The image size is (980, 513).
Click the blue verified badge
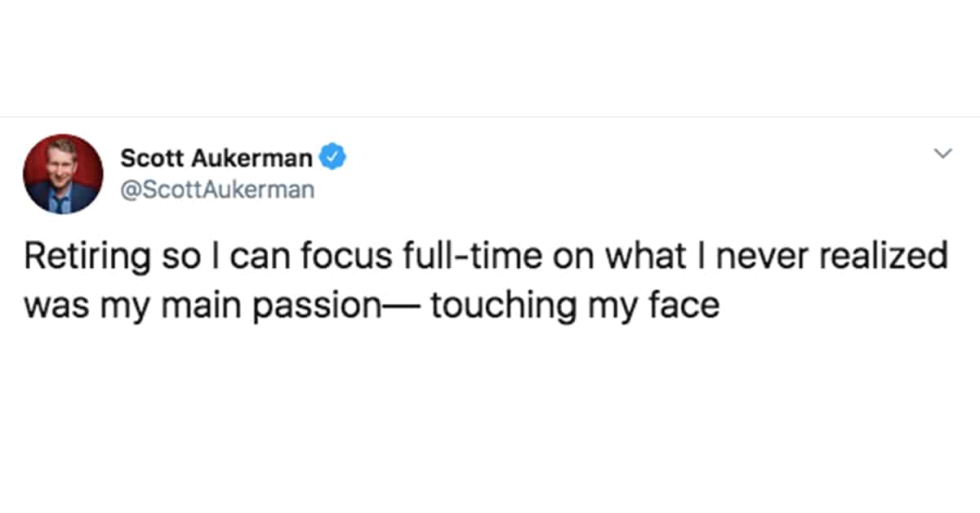[x=334, y=155]
